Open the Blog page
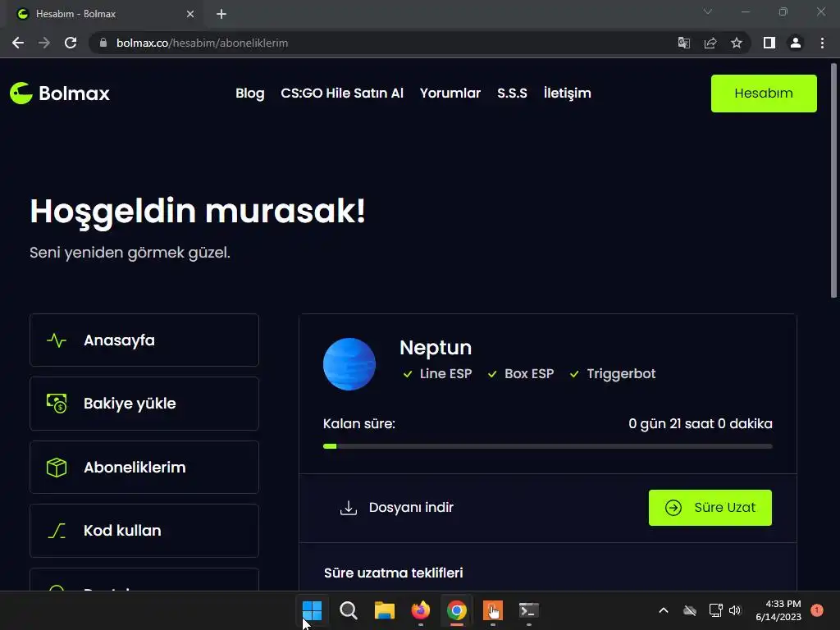The width and height of the screenshot is (840, 630). (250, 94)
